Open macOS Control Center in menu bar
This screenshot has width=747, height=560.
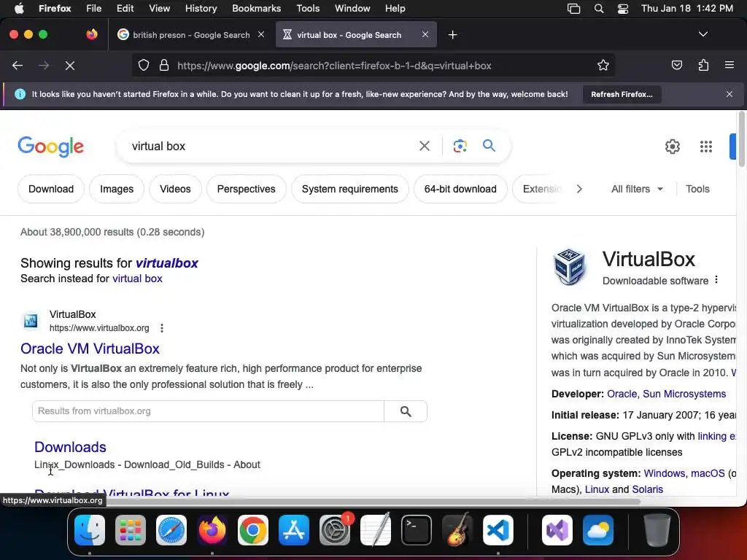tap(623, 9)
